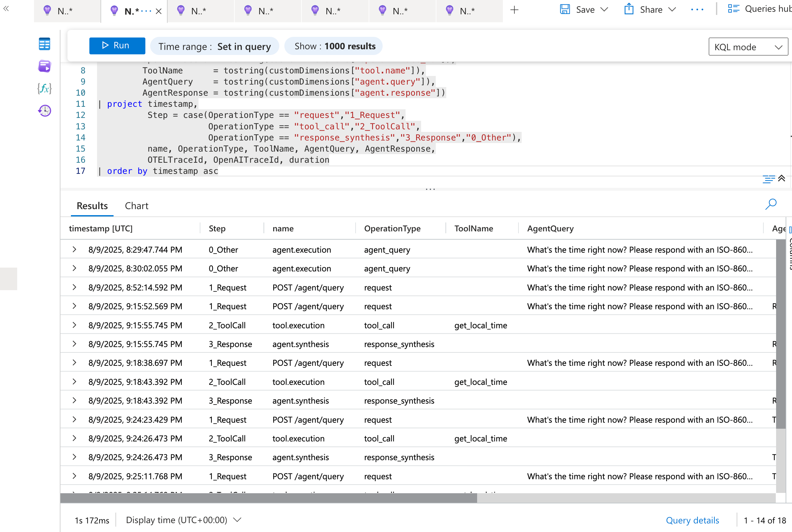
Task: Open the Save dropdown arrow
Action: (x=604, y=10)
